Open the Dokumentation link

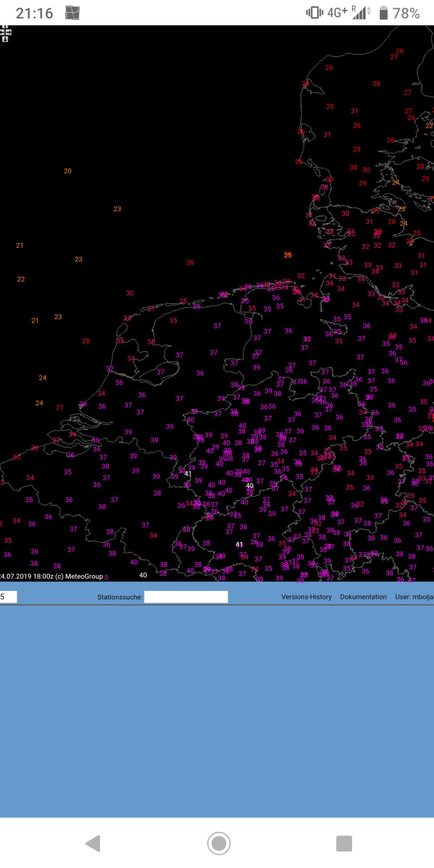click(363, 597)
